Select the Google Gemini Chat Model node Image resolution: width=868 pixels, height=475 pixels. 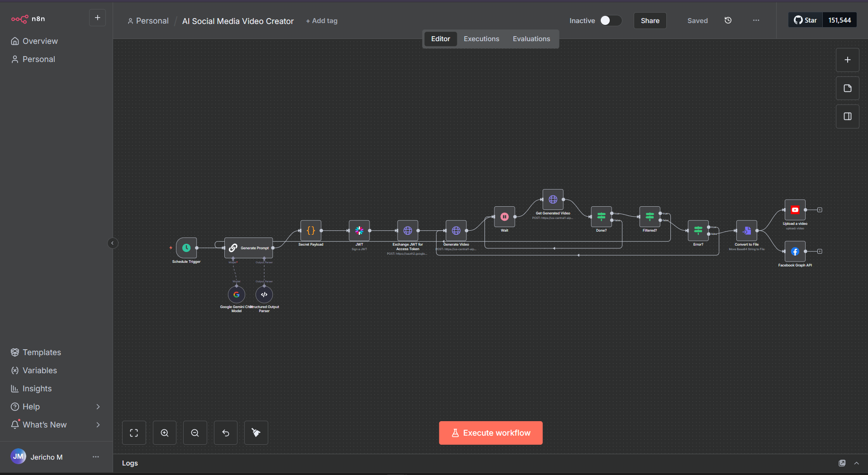pos(236,294)
